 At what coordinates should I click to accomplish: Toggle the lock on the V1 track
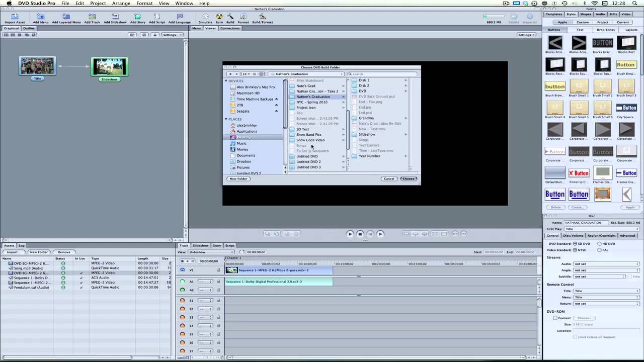click(x=219, y=270)
